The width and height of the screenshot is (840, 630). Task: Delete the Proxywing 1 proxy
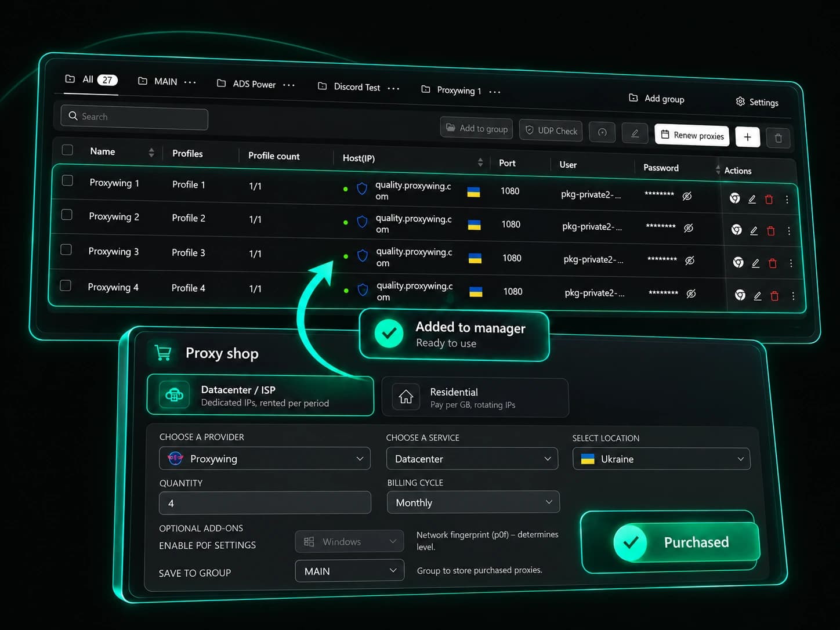[x=769, y=200]
